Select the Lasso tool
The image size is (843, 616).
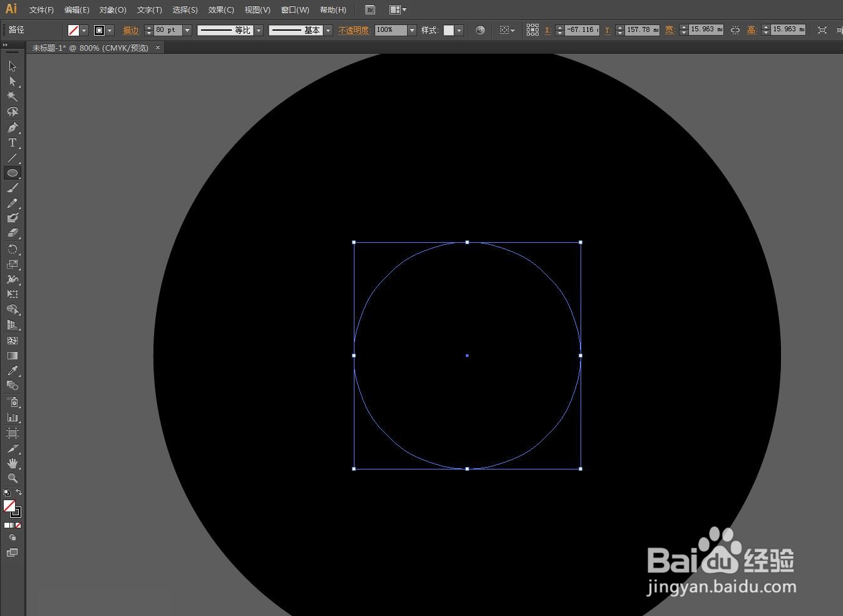[13, 111]
